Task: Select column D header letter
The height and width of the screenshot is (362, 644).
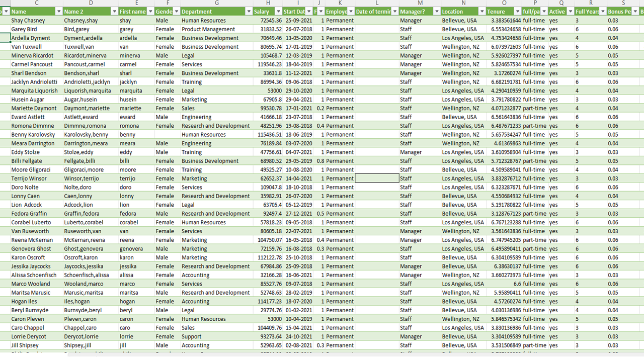Action: tap(91, 3)
